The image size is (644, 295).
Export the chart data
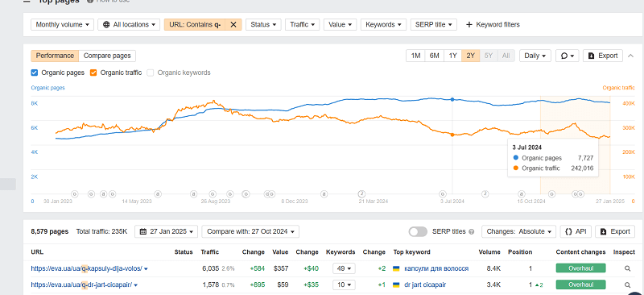(x=603, y=56)
